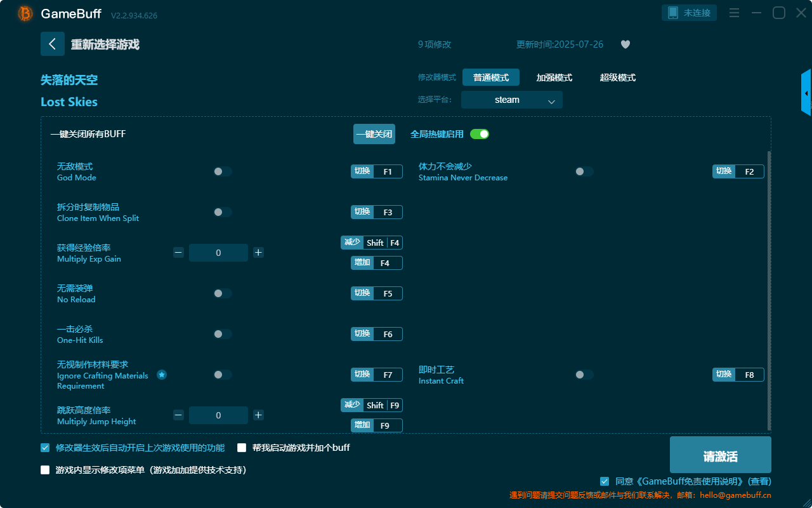Uncheck 修改器生效后自动开启上次游戏使用的功能 checkbox
This screenshot has width=812, height=508.
(x=45, y=448)
